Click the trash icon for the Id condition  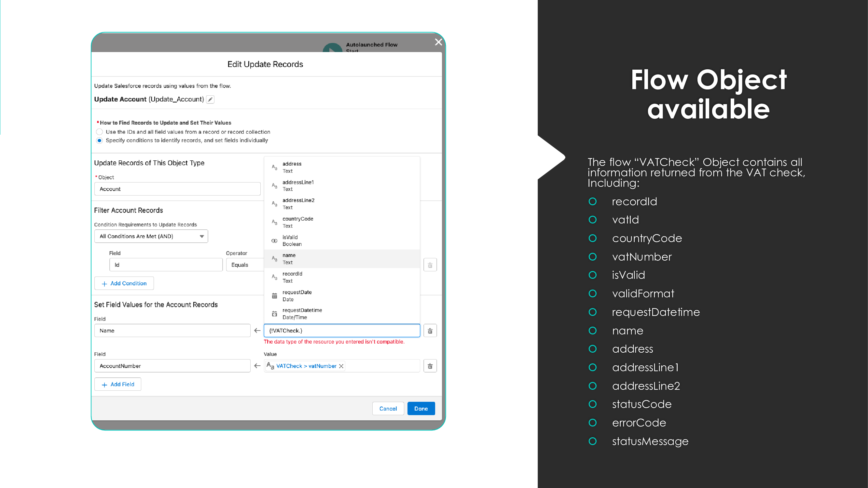tap(430, 265)
